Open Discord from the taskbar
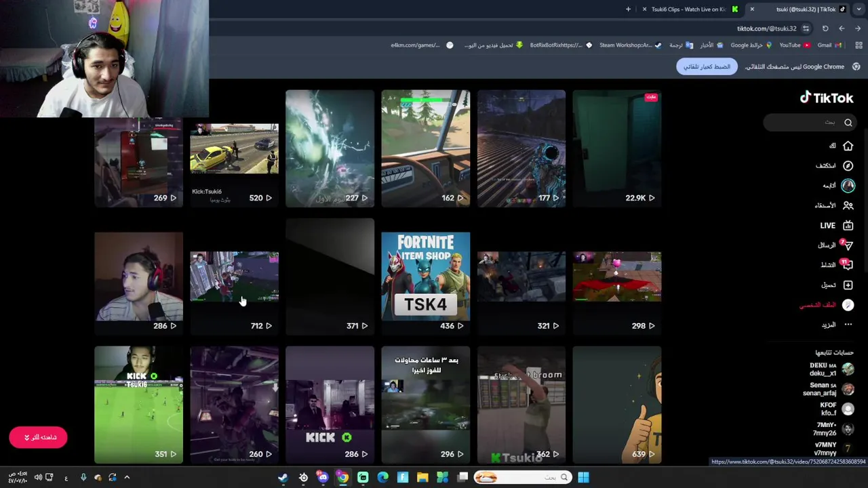Screen dimensions: 868x488 point(323,478)
